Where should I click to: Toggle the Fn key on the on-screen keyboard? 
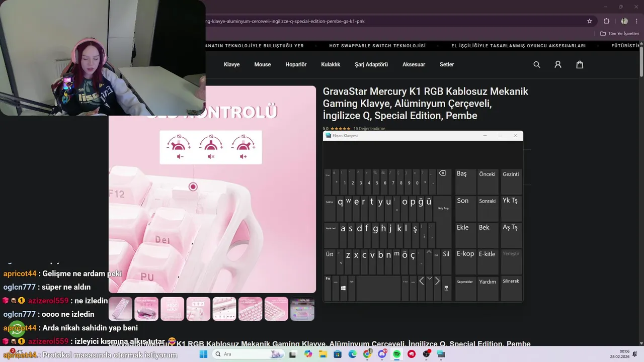pos(328,288)
